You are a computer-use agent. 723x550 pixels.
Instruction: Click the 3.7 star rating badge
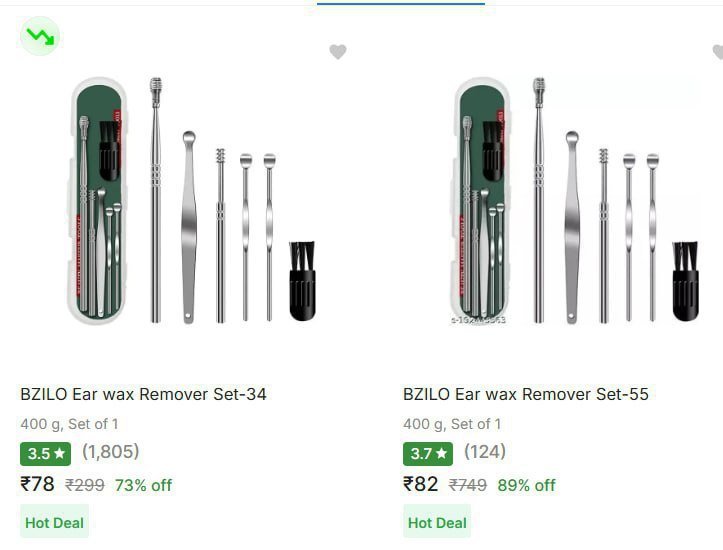click(x=428, y=453)
